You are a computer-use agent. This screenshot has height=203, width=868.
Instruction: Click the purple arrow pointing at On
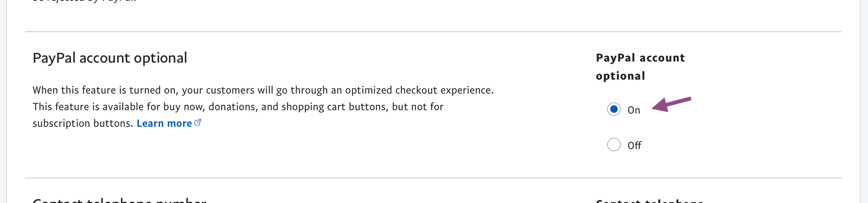pos(671,104)
